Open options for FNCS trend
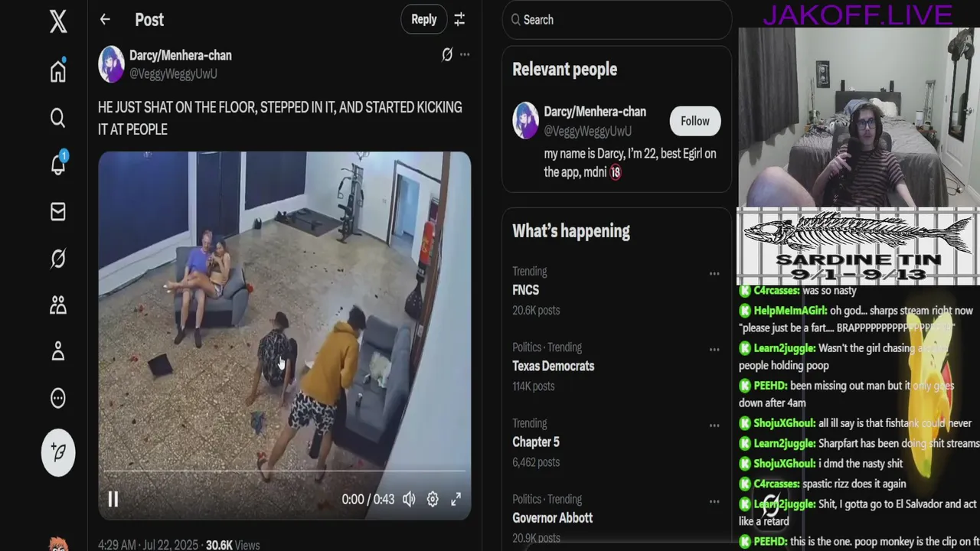 pyautogui.click(x=714, y=274)
